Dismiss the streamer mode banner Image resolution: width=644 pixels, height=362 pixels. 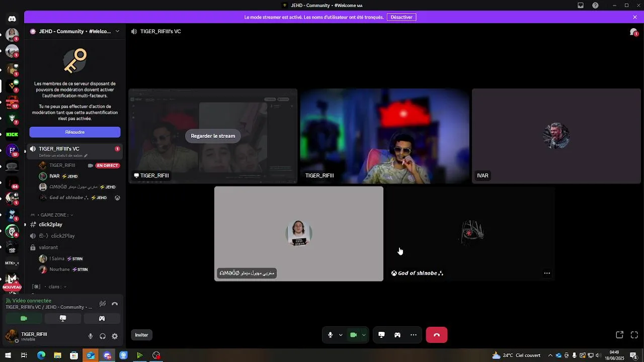[x=635, y=17]
